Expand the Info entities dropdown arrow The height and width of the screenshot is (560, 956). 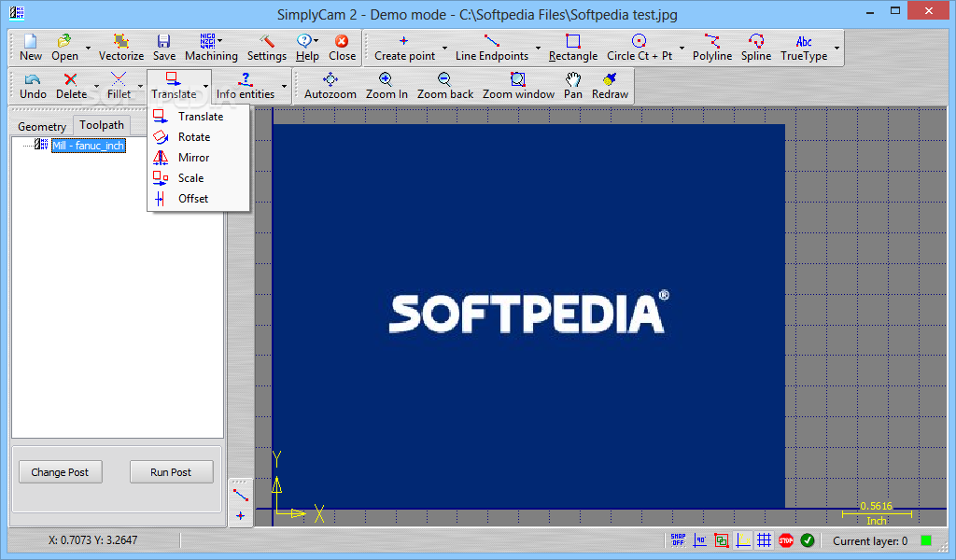(284, 87)
